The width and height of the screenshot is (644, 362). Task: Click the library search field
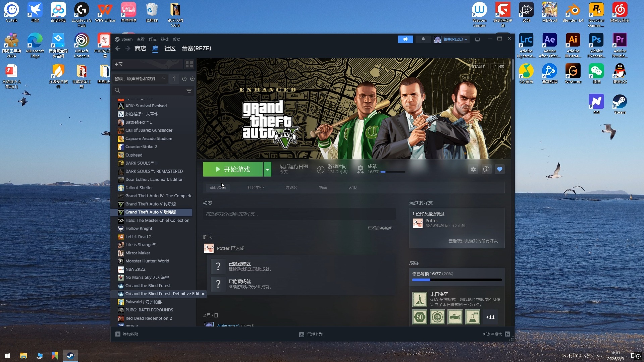point(153,90)
